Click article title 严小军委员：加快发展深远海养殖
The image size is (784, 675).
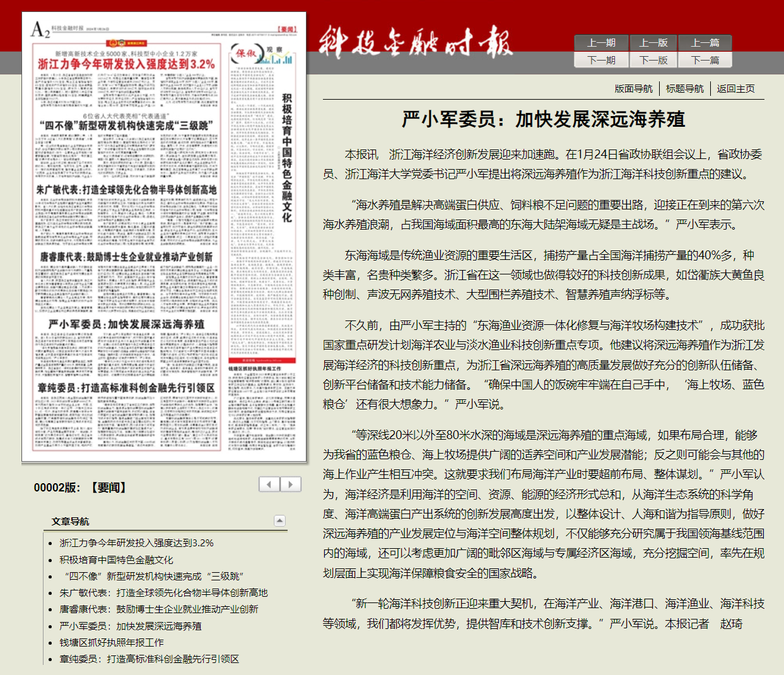tap(544, 119)
